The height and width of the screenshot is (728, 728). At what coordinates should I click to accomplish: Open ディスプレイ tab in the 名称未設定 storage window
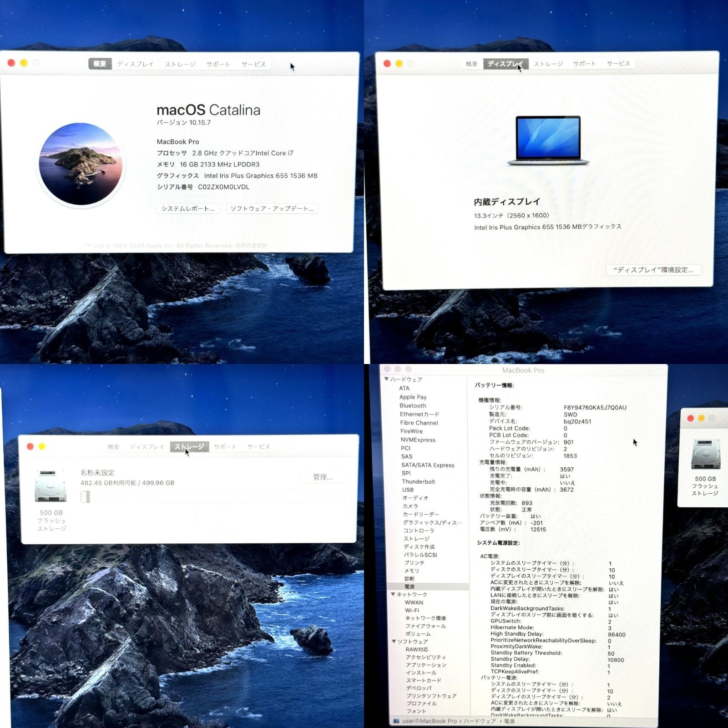pos(147,447)
